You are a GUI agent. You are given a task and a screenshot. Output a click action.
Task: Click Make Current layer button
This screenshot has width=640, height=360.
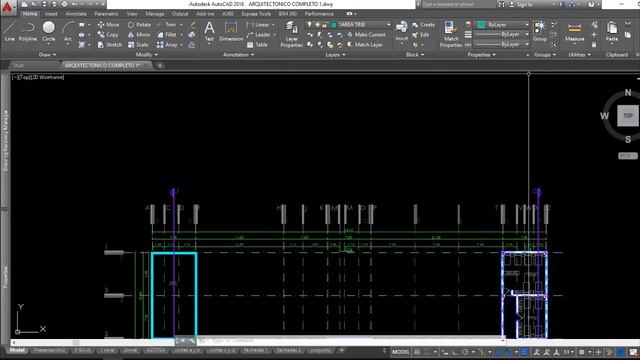366,35
